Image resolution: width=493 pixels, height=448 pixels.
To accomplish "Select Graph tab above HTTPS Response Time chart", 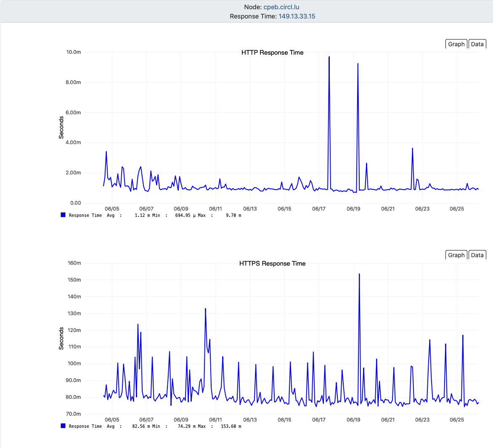I will [456, 255].
